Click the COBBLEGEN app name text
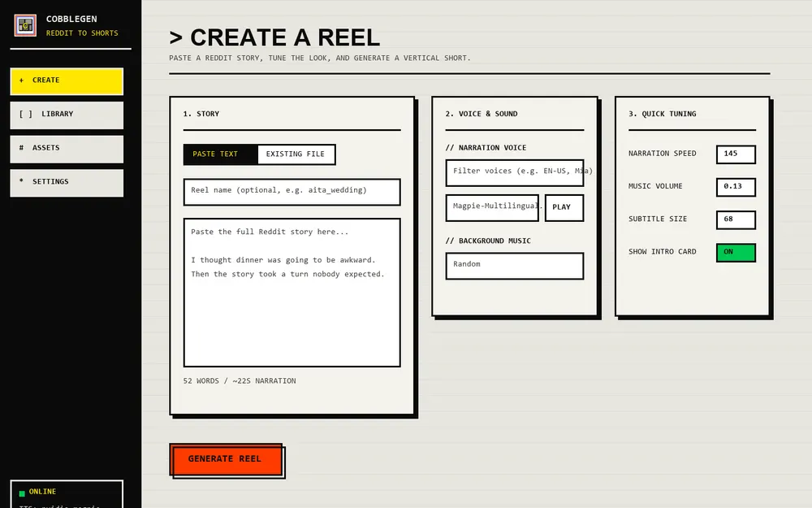Image resolution: width=812 pixels, height=508 pixels. click(71, 20)
